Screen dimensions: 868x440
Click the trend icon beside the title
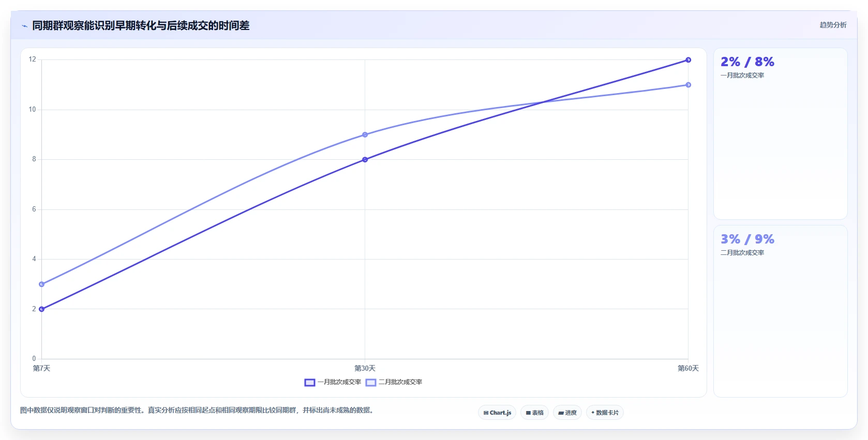click(24, 26)
